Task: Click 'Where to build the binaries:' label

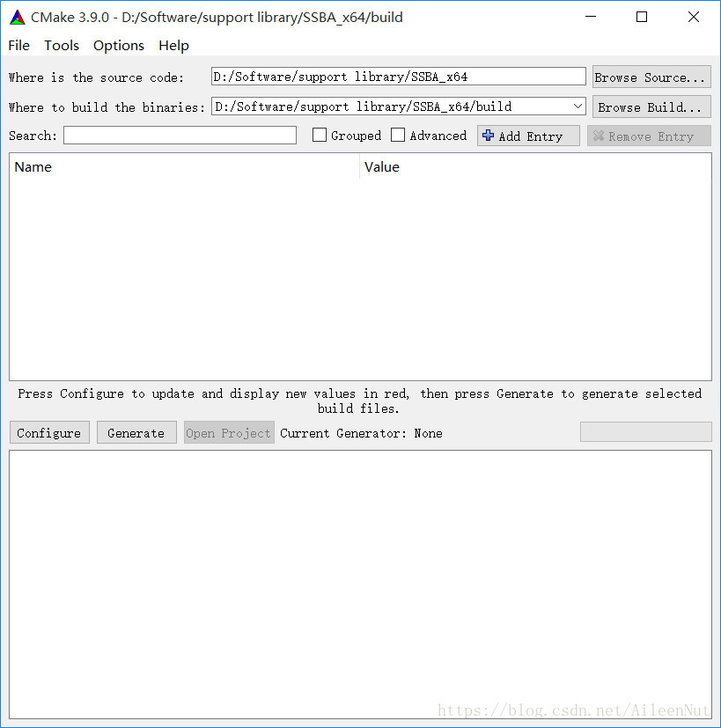Action: pos(107,107)
